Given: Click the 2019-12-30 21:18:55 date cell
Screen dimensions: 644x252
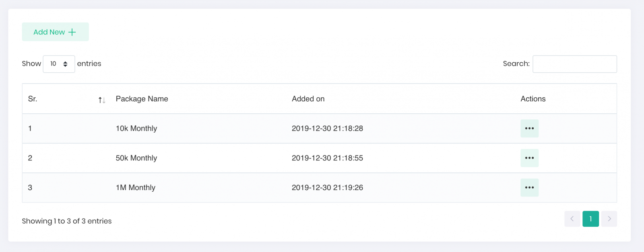Looking at the screenshot, I should coord(327,158).
